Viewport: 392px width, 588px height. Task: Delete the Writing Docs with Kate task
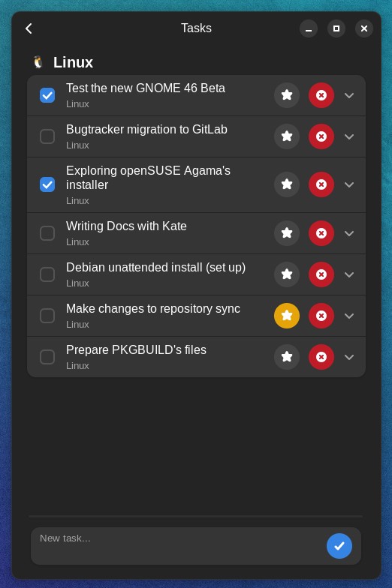321,233
